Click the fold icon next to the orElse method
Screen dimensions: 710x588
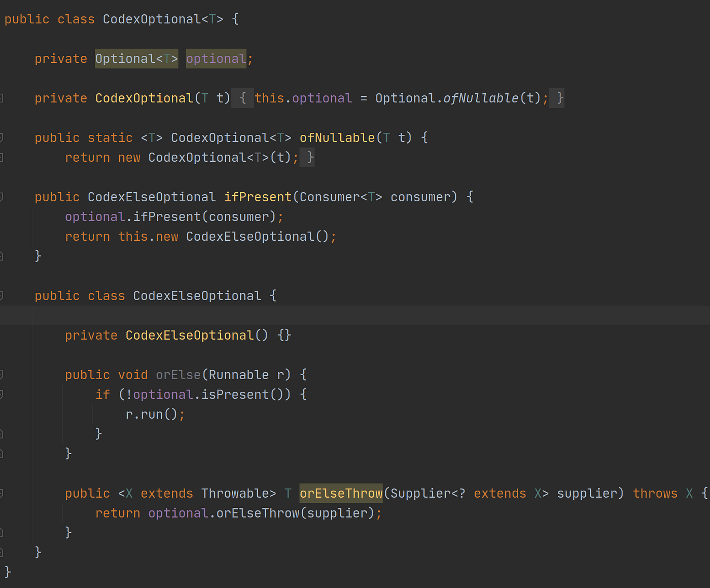point(3,375)
